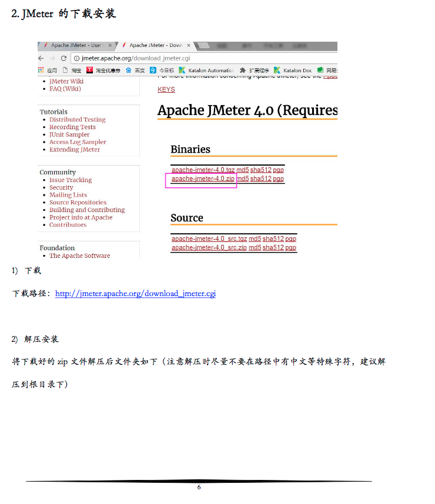Screen dimensions: 435x504
Task: Switch to Apache JMeter - User's tab
Action: point(78,45)
